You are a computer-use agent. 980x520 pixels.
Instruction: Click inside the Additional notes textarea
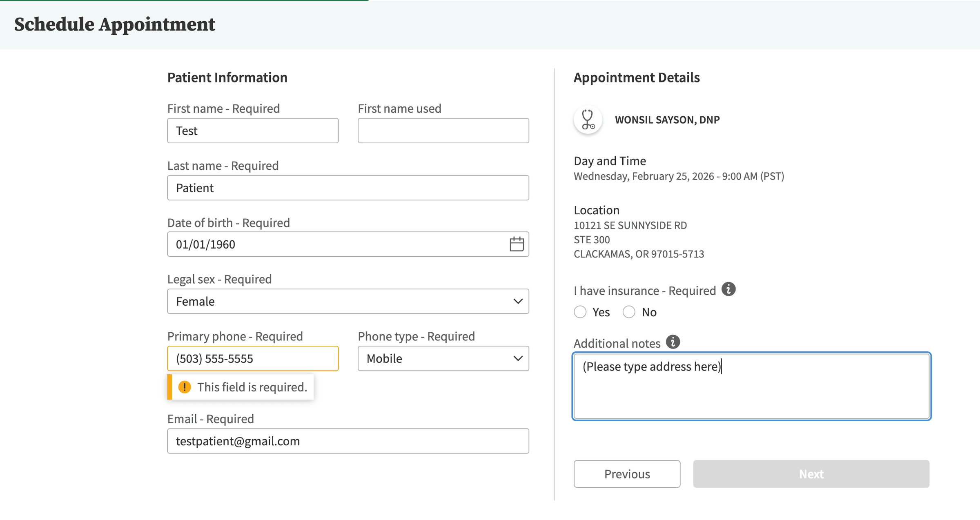point(751,392)
